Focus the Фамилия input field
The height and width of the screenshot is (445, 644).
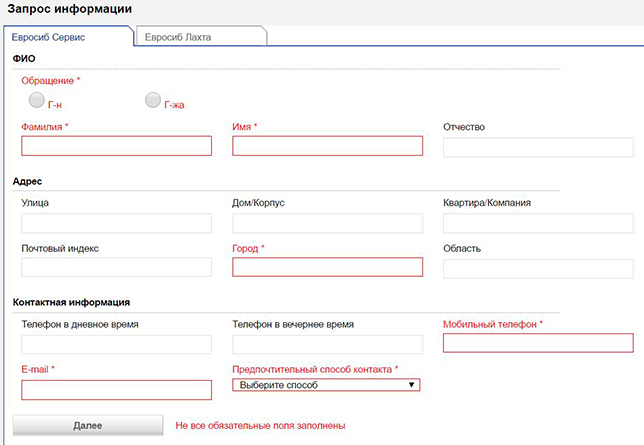[x=117, y=146]
